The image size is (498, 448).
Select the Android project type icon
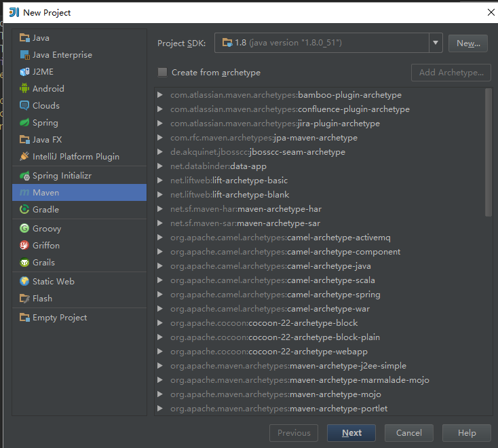tap(24, 88)
